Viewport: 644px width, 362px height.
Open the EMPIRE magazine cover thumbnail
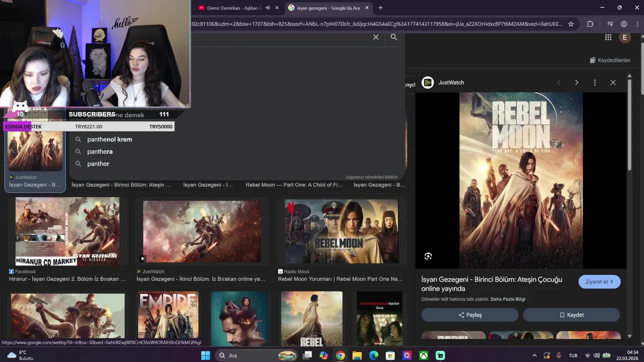(x=169, y=315)
